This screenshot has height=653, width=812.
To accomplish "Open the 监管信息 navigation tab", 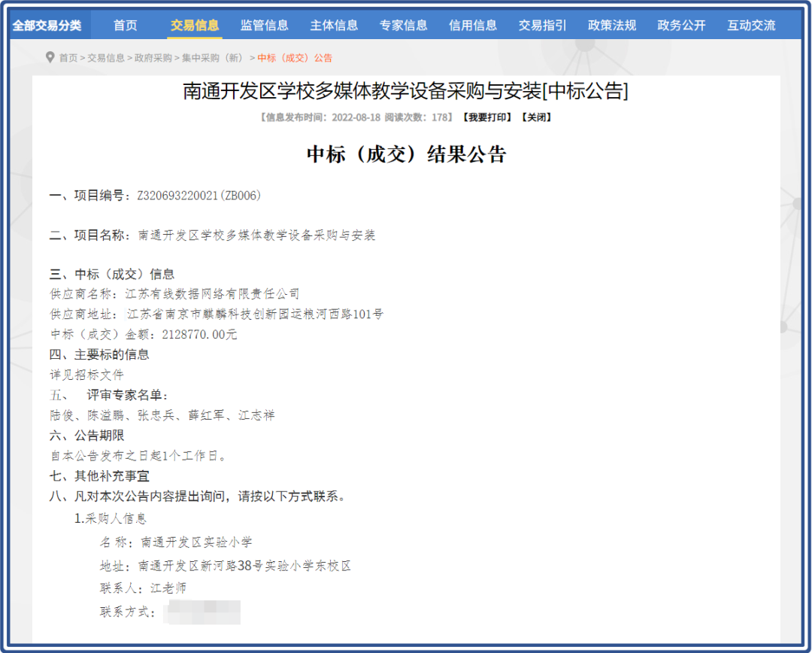I will tap(264, 26).
